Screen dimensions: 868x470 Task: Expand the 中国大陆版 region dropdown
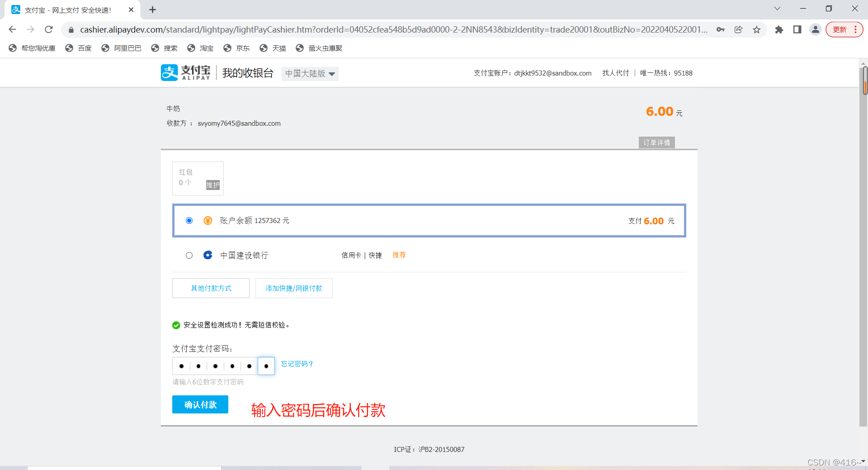(310, 73)
